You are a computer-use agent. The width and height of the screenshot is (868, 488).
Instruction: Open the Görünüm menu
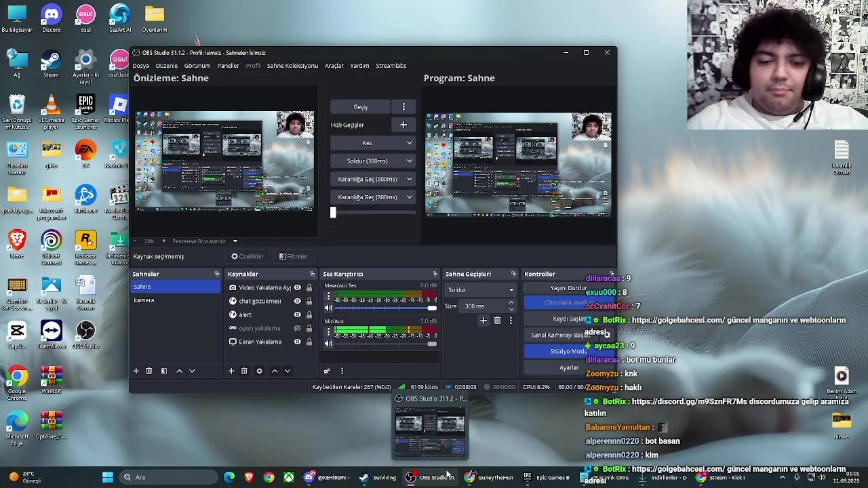pos(197,66)
